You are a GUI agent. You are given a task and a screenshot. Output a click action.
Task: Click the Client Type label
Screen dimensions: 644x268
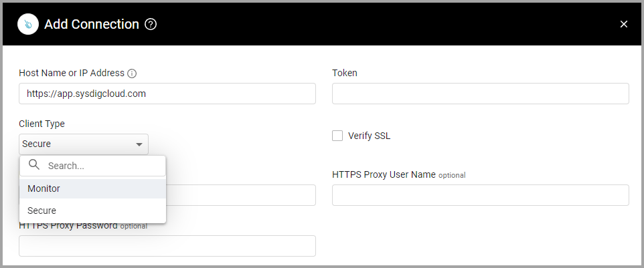pyautogui.click(x=42, y=124)
